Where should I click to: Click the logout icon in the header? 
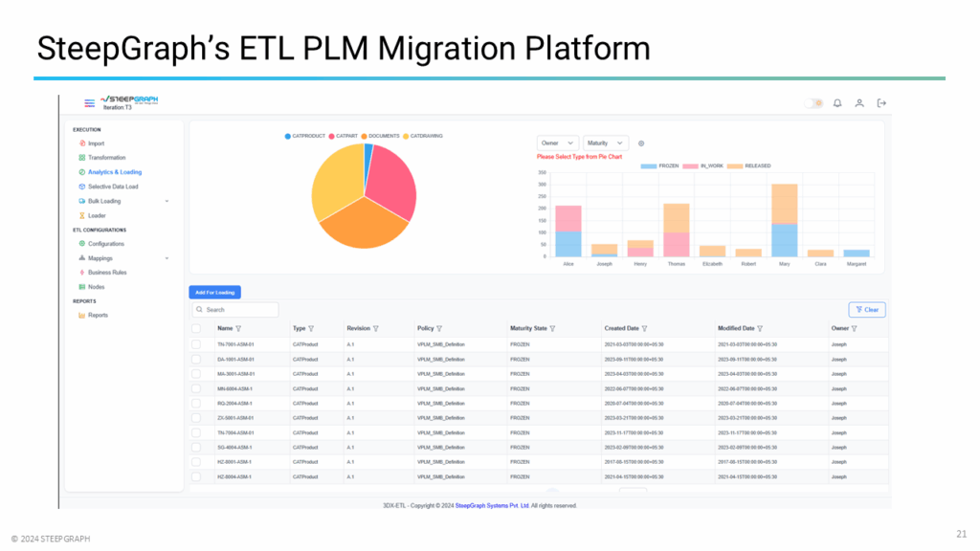click(881, 103)
